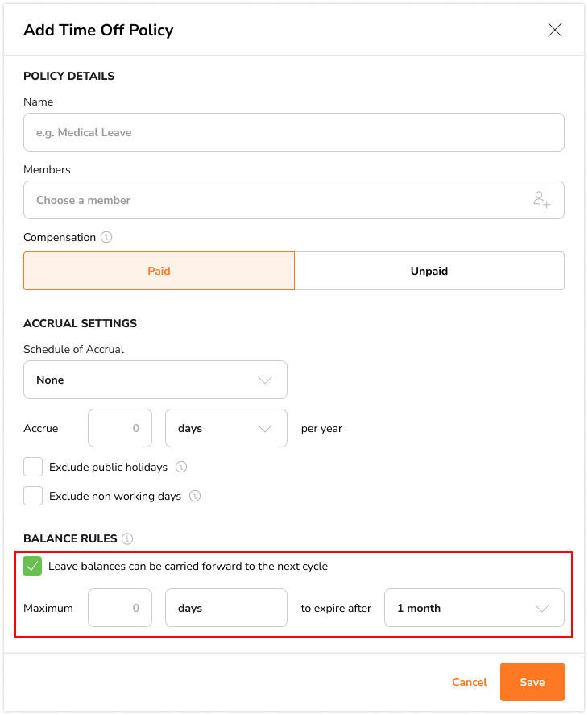
Task: Click the 'to expire after' label
Action: 336,609
